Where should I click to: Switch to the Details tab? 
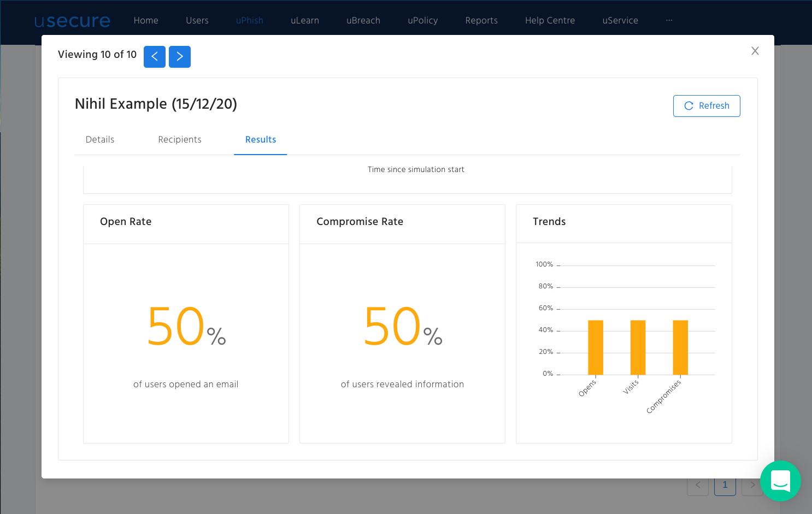point(100,140)
